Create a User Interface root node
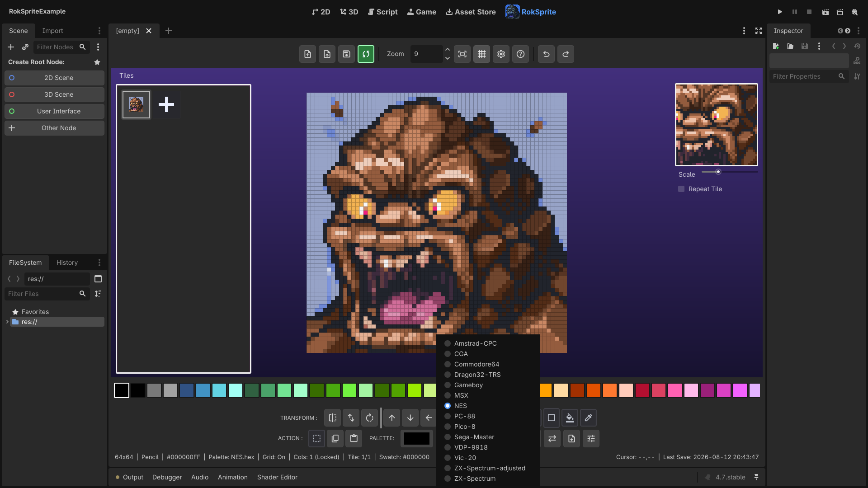This screenshot has height=488, width=868. coord(54,111)
